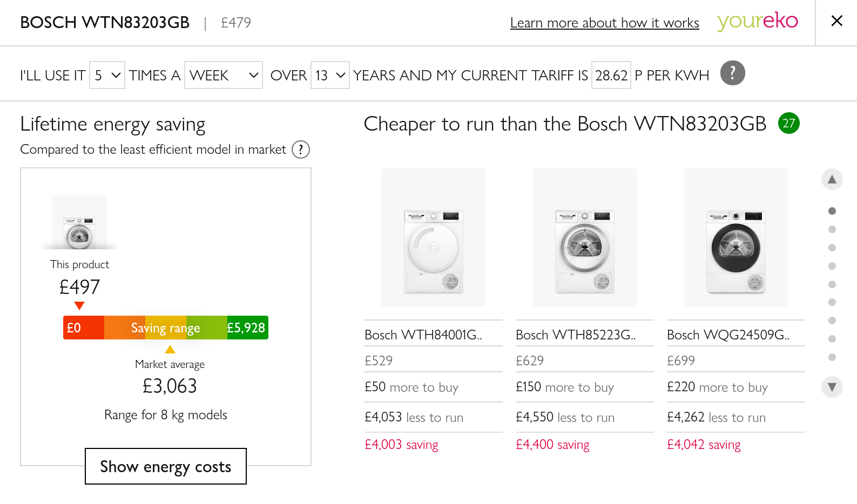
Task: Open the Bosch WTH84001G product thumbnail
Action: tap(434, 237)
